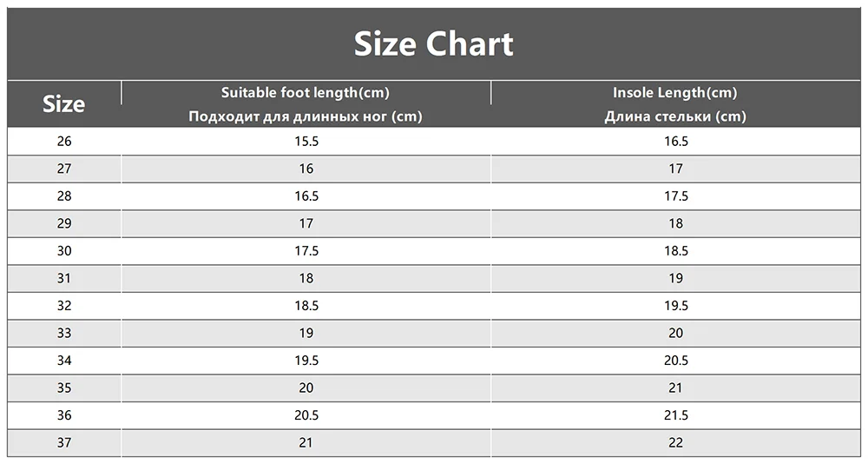
Task: Select insole length 22 for size 37
Action: pos(676,442)
